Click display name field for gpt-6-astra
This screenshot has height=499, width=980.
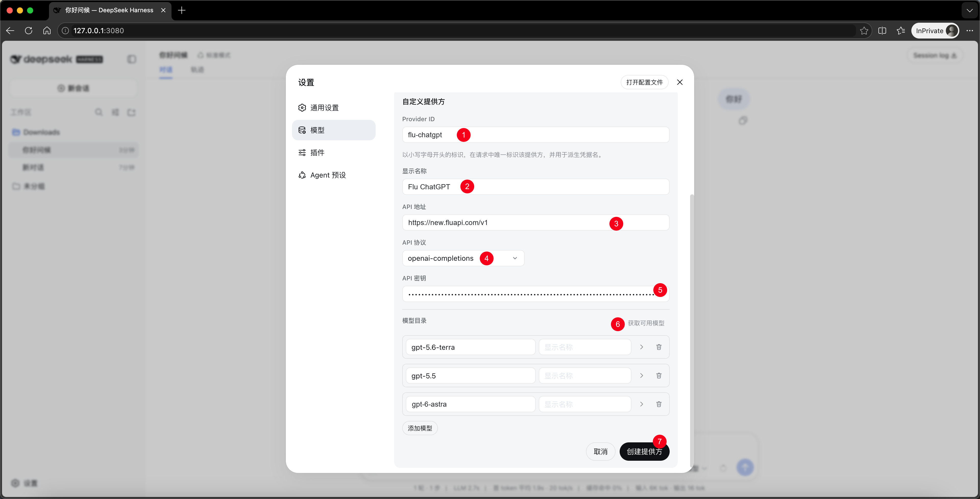click(x=585, y=404)
